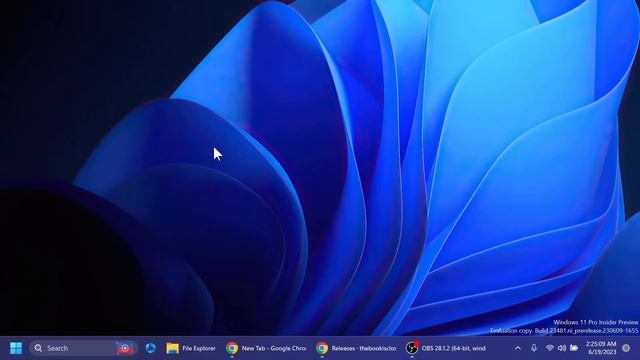This screenshot has height=360, width=640.
Task: Switch to New Tab - Google Chrome window
Action: click(266, 348)
